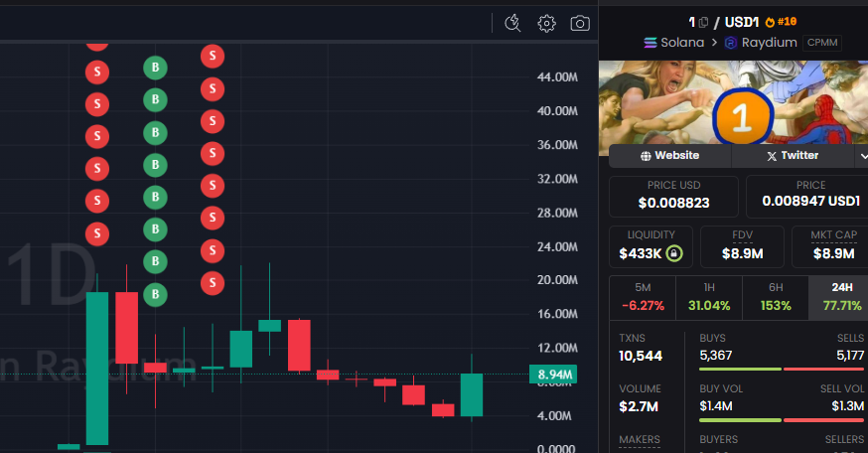Screen dimensions: 868x453
Task: Click the trending fire rank #10 icon
Action: [769, 22]
